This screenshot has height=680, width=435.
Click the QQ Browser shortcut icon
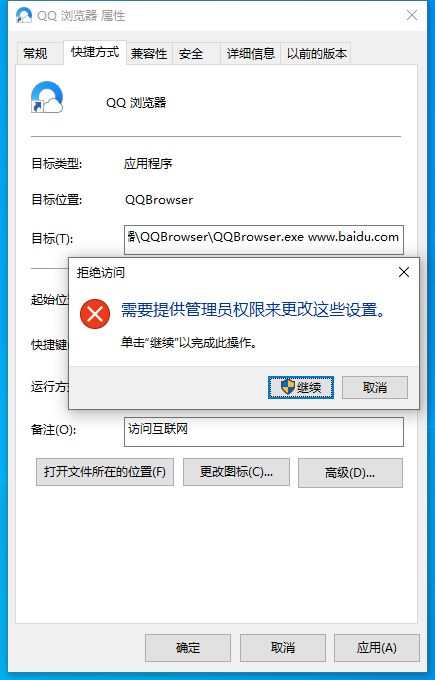(x=47, y=97)
